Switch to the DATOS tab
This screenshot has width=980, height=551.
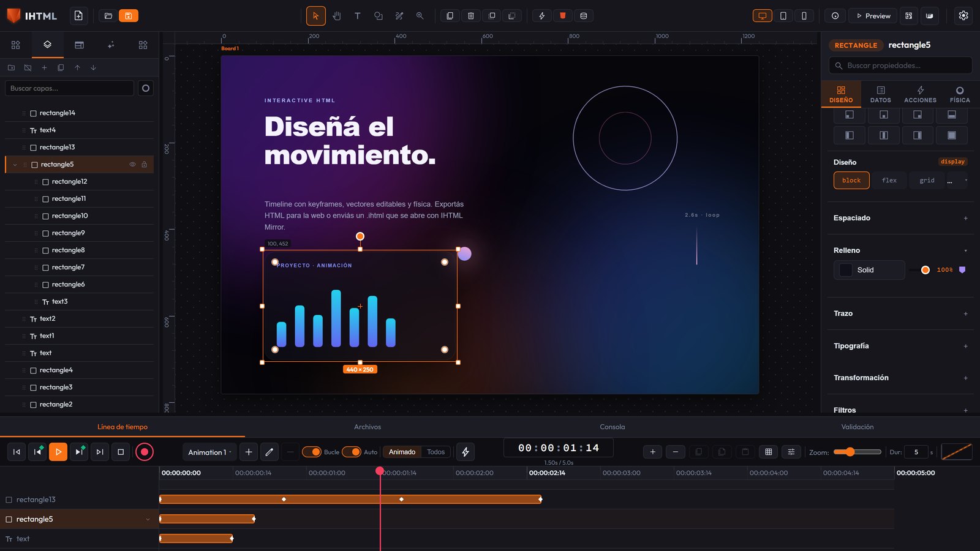pyautogui.click(x=881, y=94)
